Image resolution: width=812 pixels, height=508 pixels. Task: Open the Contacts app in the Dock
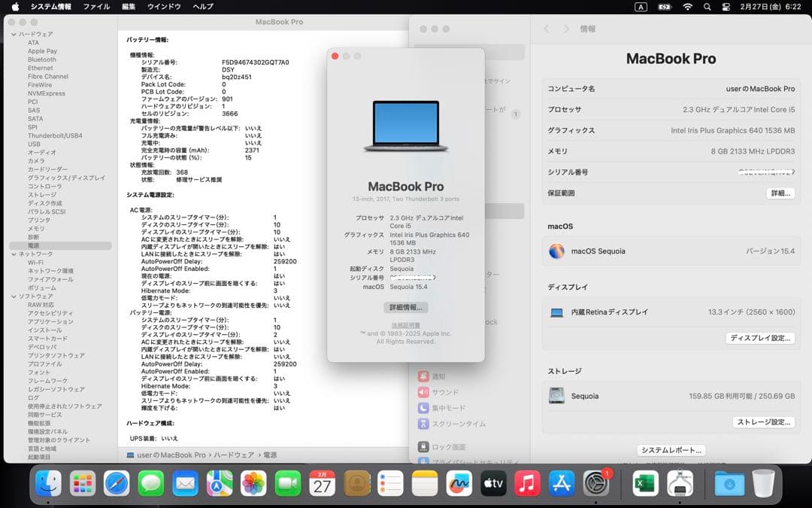coord(357,484)
